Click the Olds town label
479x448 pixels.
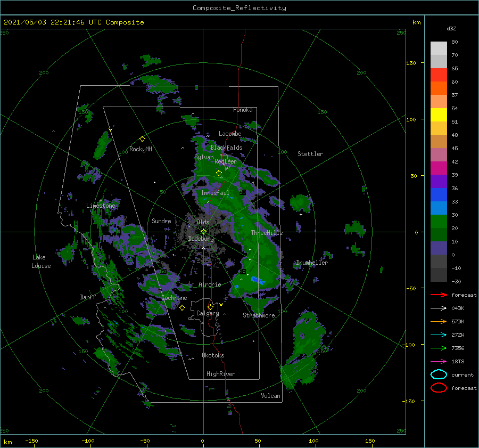pyautogui.click(x=203, y=222)
